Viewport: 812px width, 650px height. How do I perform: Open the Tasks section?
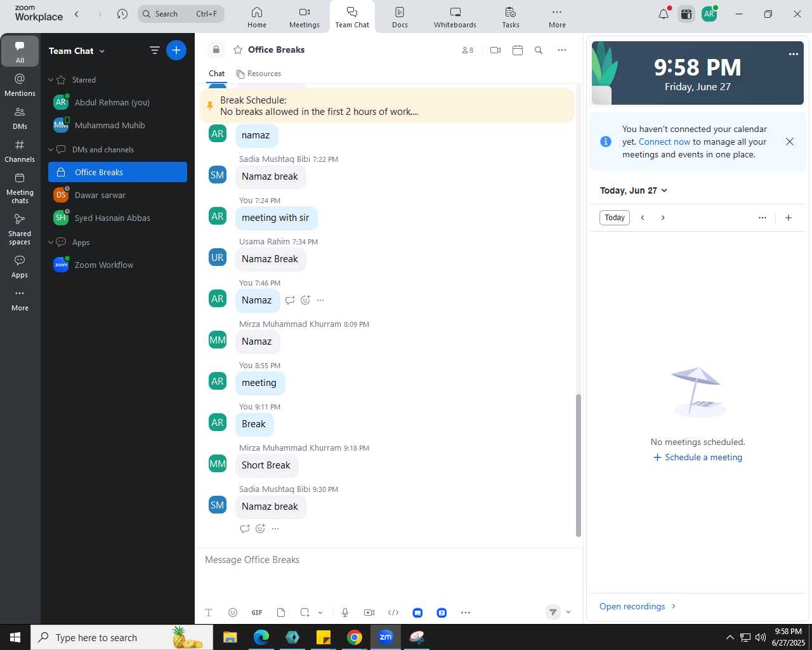pos(511,17)
